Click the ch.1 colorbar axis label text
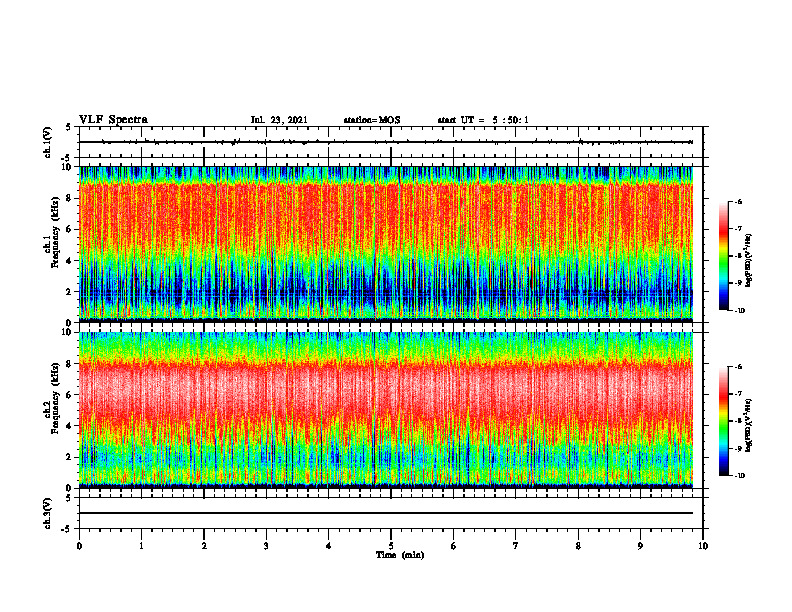This screenshot has width=792, height=612. [x=749, y=261]
